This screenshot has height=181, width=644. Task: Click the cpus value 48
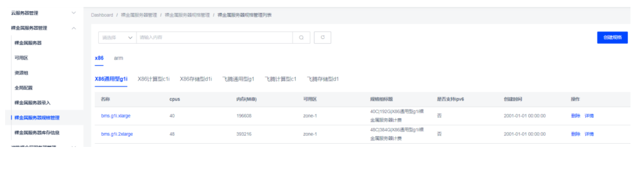172,134
